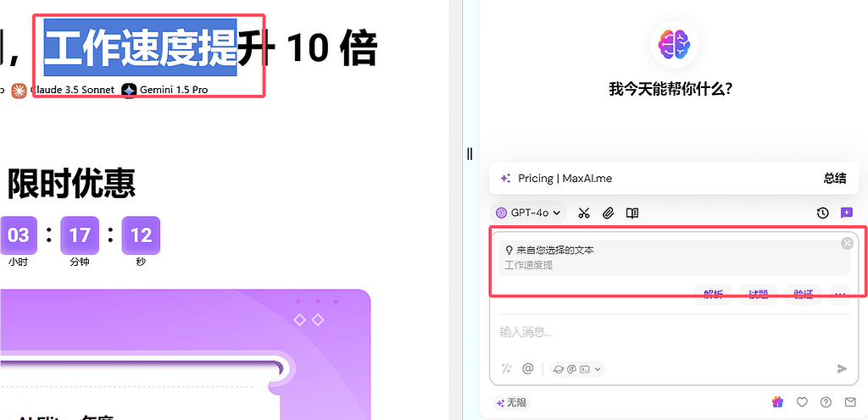This screenshot has height=420, width=868.
Task: Click the heart favorite icon
Action: [x=802, y=402]
